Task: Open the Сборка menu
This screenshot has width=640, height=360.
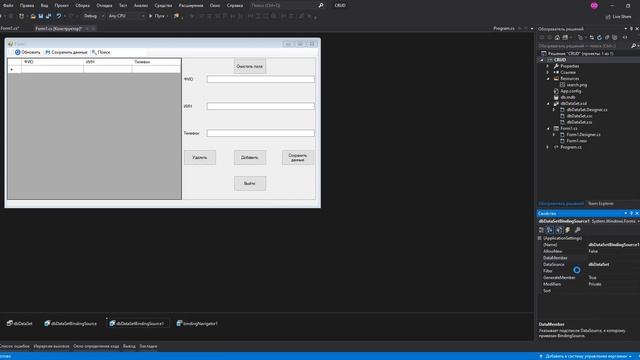Action: (x=82, y=5)
